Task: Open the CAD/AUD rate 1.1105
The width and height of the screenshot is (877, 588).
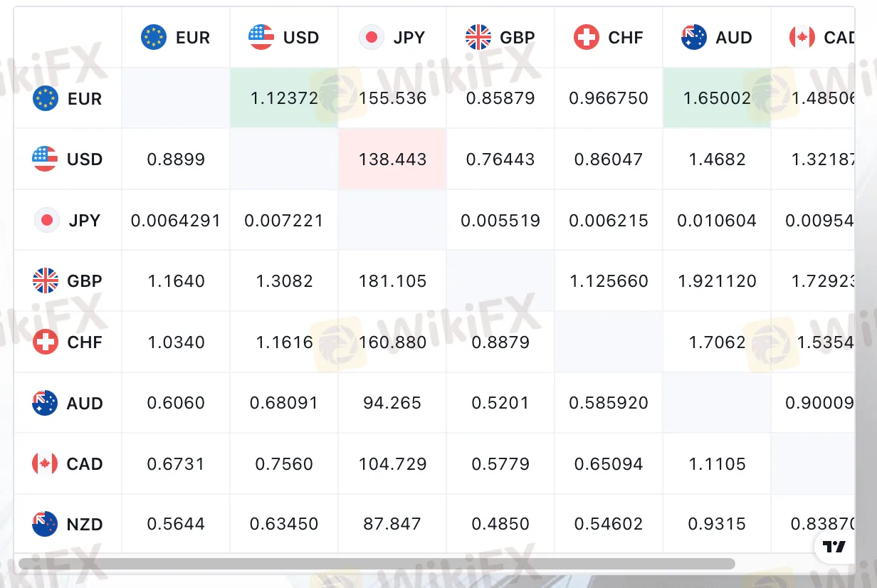Action: (x=717, y=464)
